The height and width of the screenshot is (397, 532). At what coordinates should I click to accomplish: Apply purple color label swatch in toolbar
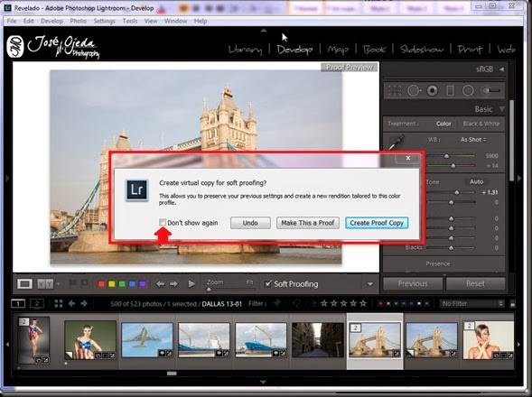pos(143,284)
